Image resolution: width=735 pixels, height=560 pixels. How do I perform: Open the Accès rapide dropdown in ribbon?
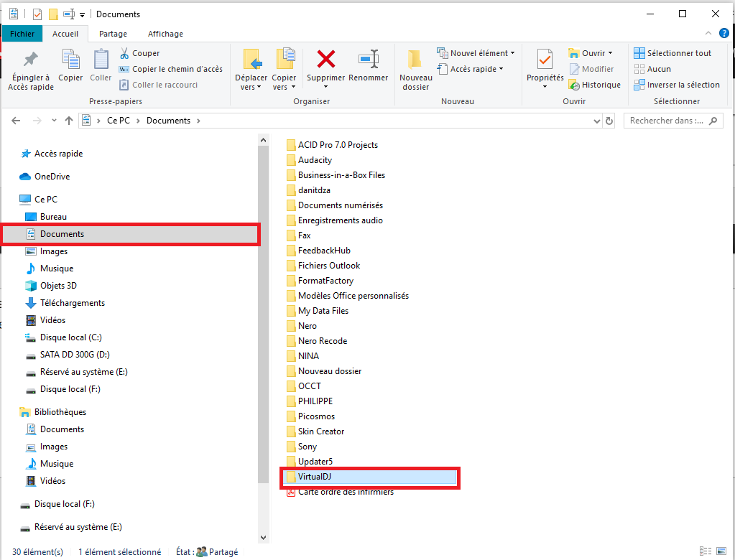[x=471, y=69]
